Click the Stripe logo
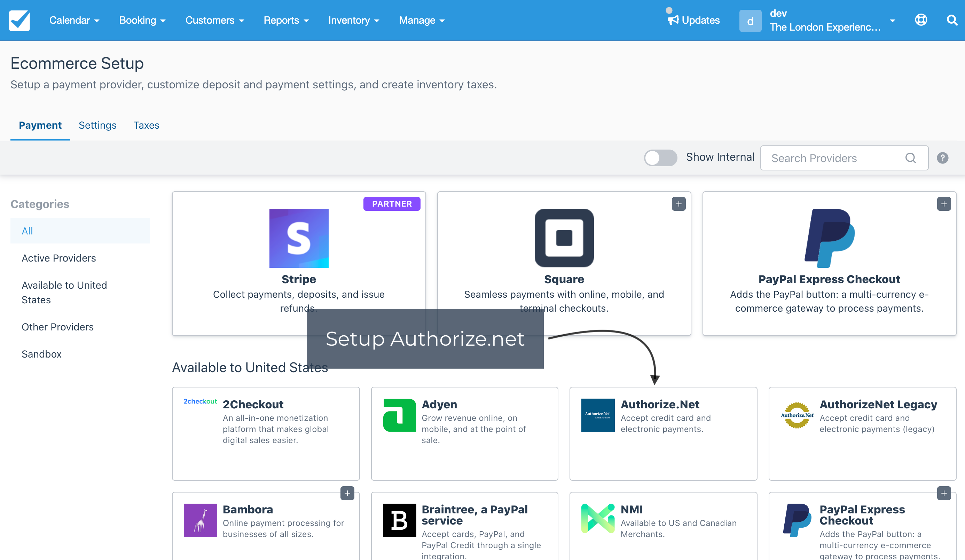Screen dimensions: 965x560 click(299, 238)
